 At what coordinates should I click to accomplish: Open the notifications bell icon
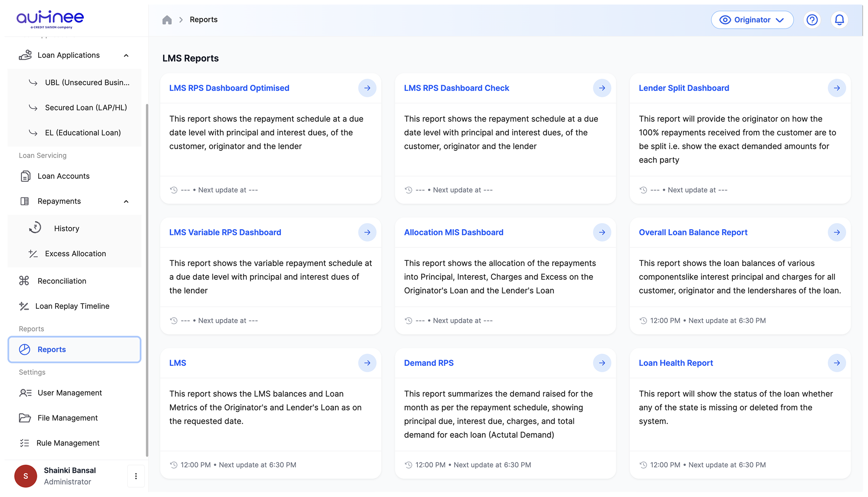point(839,20)
